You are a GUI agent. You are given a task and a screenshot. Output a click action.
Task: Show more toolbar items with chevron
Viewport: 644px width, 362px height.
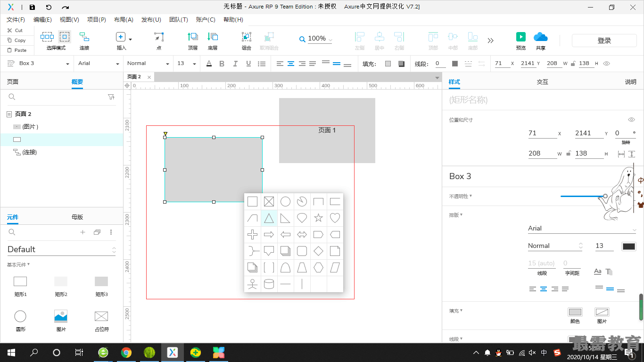491,41
